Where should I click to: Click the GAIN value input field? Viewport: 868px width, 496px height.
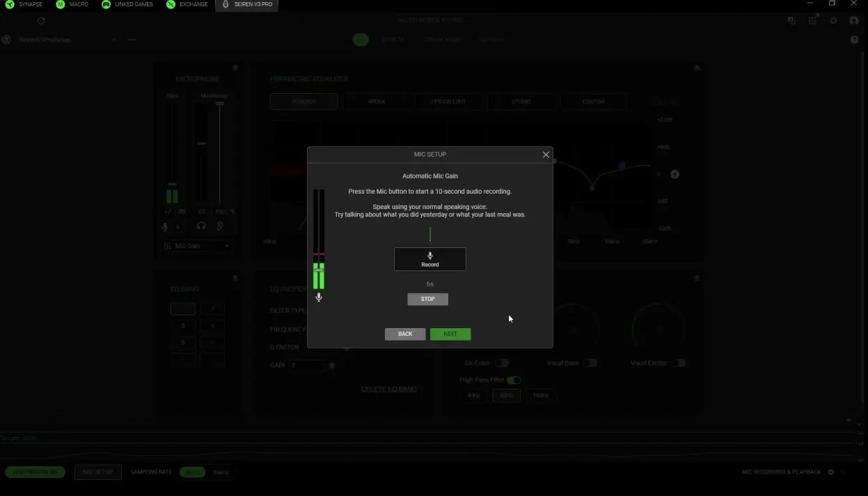click(306, 365)
